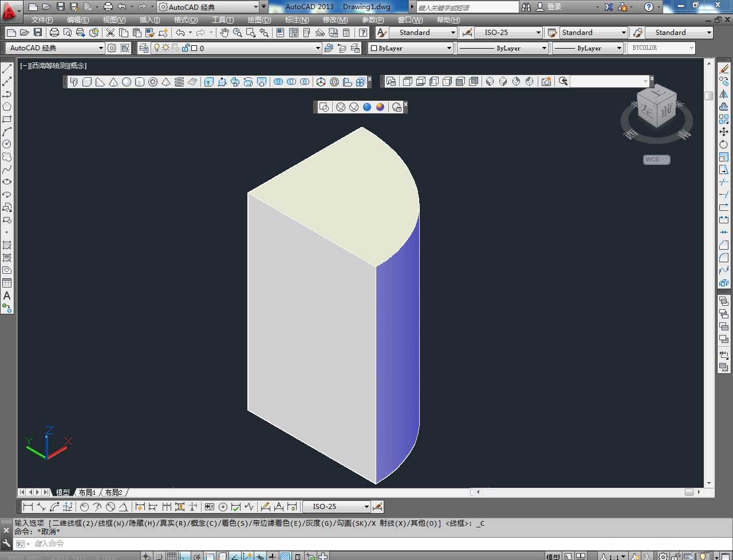Select the Multiline Text tool
The height and width of the screenshot is (560, 733).
click(x=7, y=295)
